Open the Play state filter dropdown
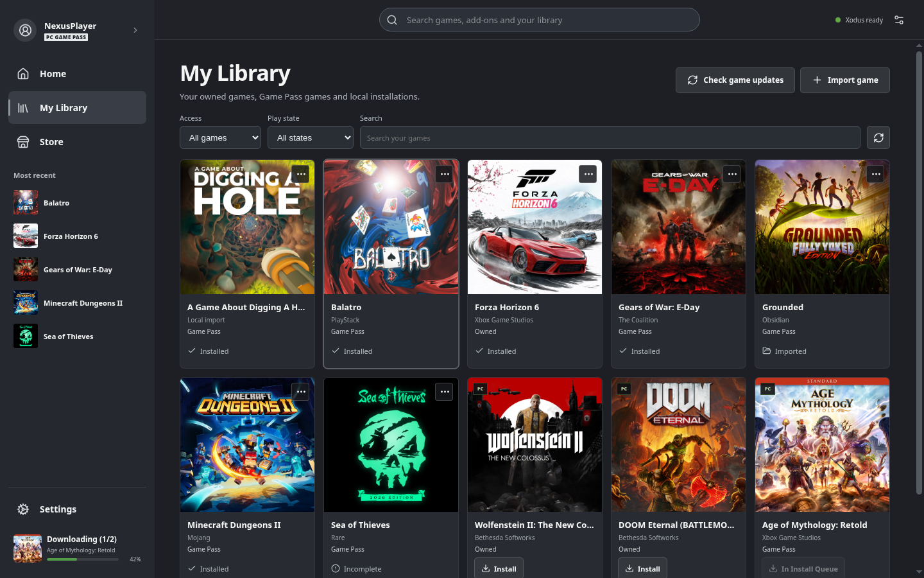 click(x=311, y=137)
